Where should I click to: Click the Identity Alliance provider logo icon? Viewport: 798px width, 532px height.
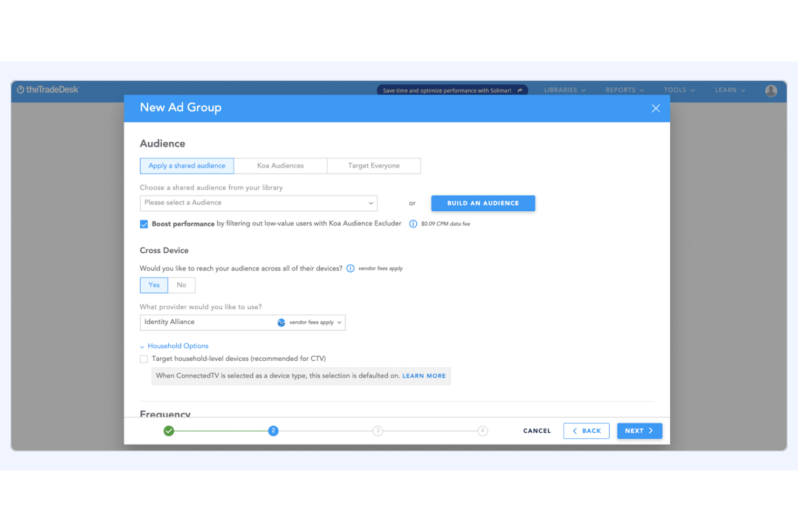[x=281, y=322]
